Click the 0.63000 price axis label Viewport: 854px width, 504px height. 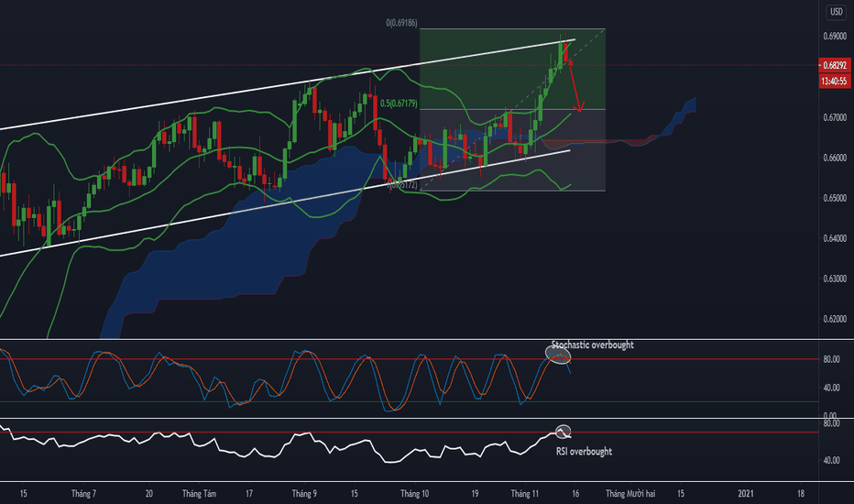[x=835, y=279]
